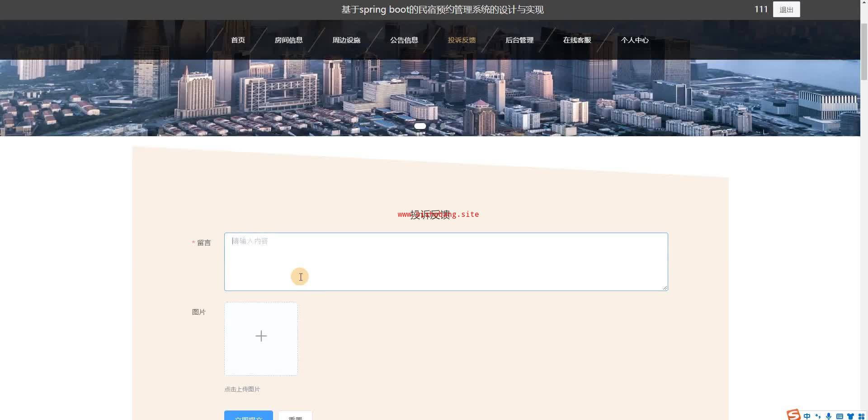Focus the 留言 message text area
Screen dimensions: 868x420
coord(446,262)
